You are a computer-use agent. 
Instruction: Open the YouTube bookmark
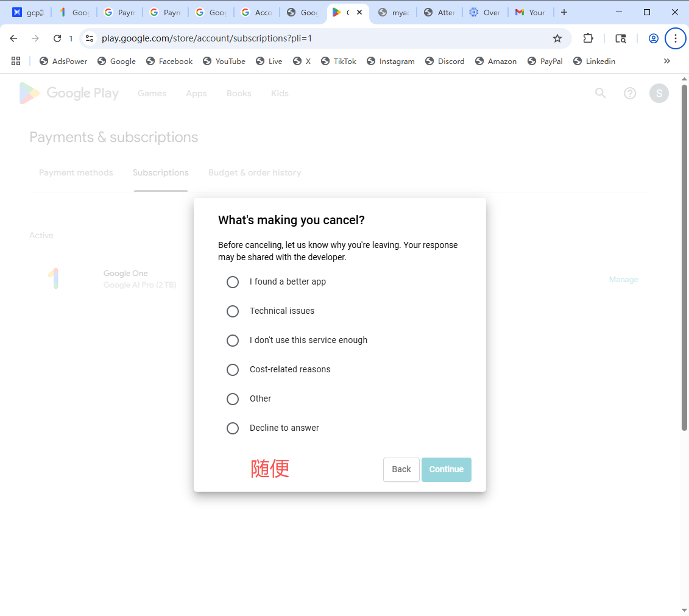[224, 61]
